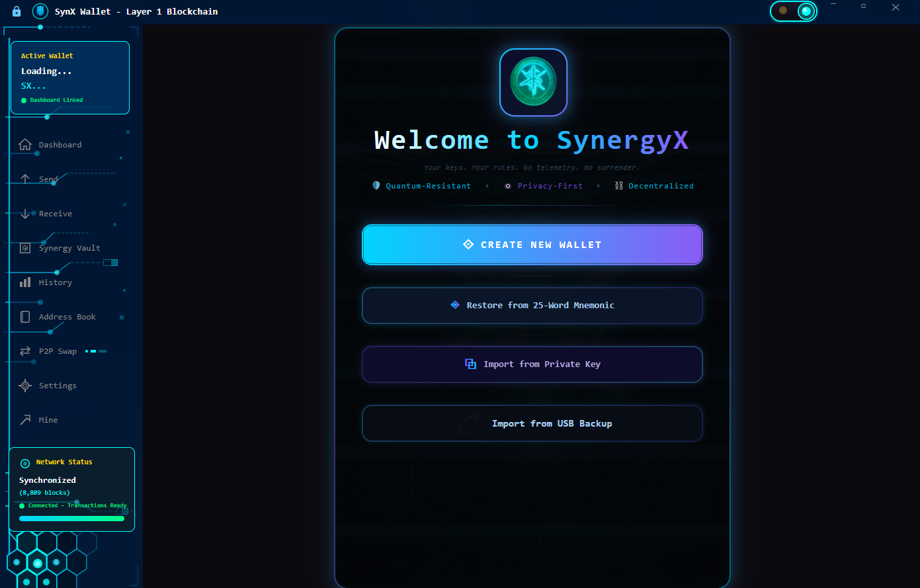Click the P2P Swap arrows icon
The width and height of the screenshot is (920, 588).
click(25, 351)
